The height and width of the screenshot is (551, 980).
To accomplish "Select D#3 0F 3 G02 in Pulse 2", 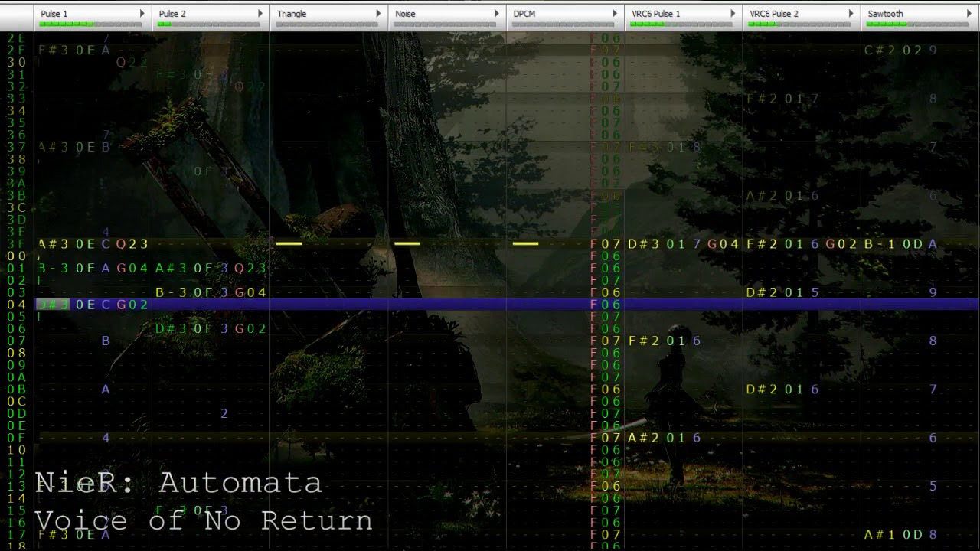I will tap(211, 329).
